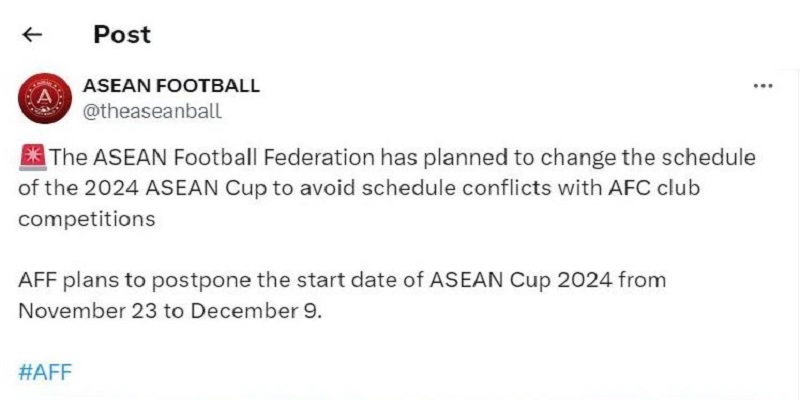The height and width of the screenshot is (400, 800).
Task: Click the red siren emoji in post
Action: [32, 158]
